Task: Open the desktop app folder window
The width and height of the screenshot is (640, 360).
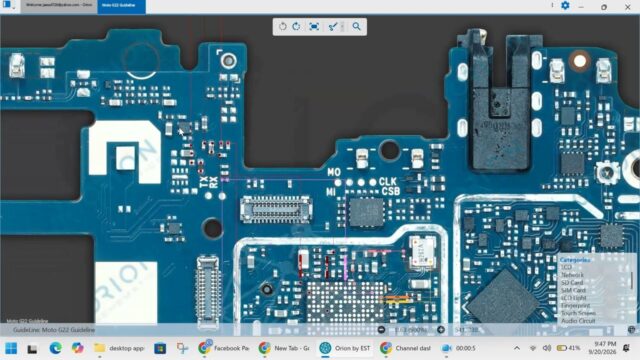Action: (x=119, y=348)
